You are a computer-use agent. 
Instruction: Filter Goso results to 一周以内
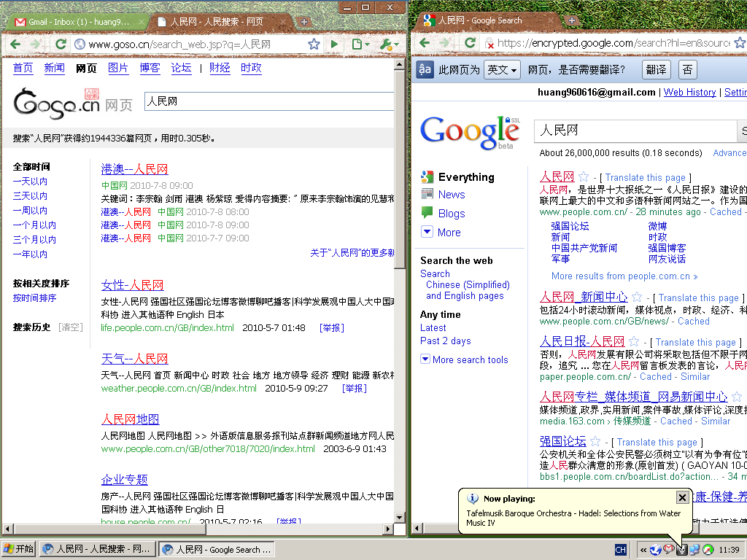tap(30, 211)
